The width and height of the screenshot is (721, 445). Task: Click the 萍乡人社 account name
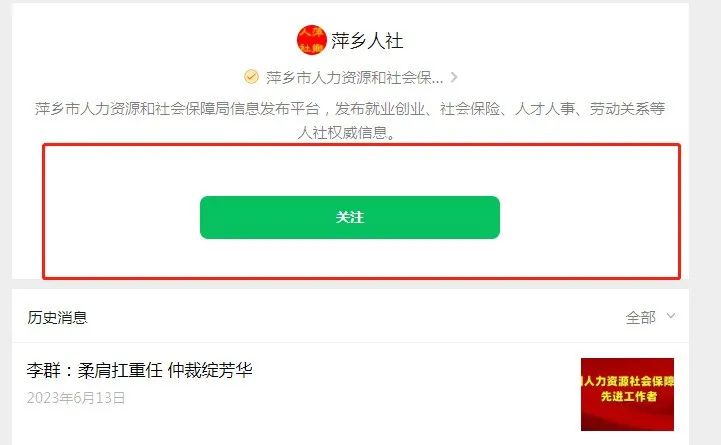367,41
